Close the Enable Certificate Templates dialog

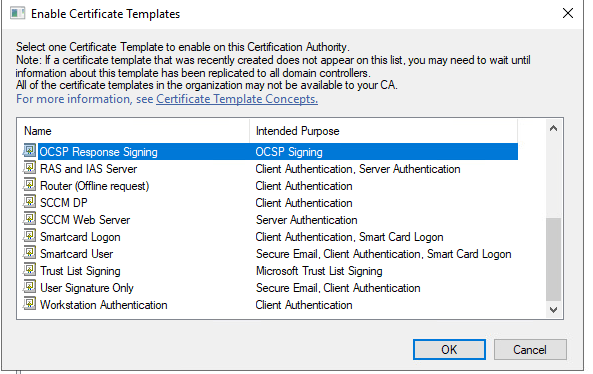(568, 14)
